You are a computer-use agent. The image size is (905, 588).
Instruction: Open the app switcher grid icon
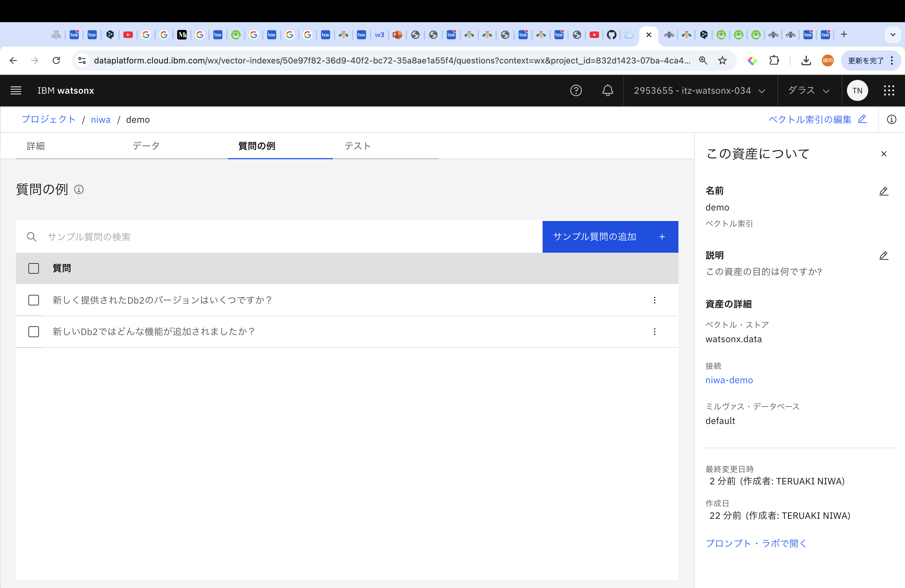889,90
